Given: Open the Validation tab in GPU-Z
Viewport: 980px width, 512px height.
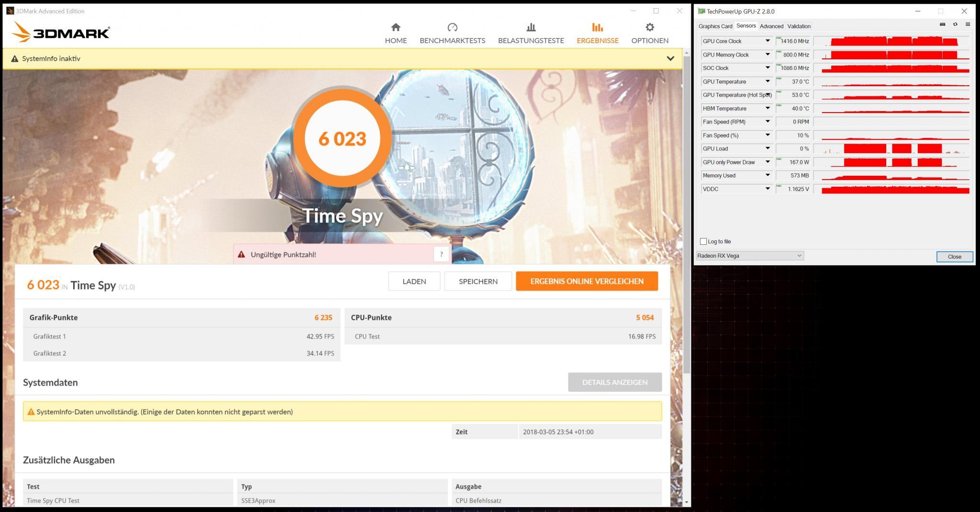Looking at the screenshot, I should click(799, 26).
